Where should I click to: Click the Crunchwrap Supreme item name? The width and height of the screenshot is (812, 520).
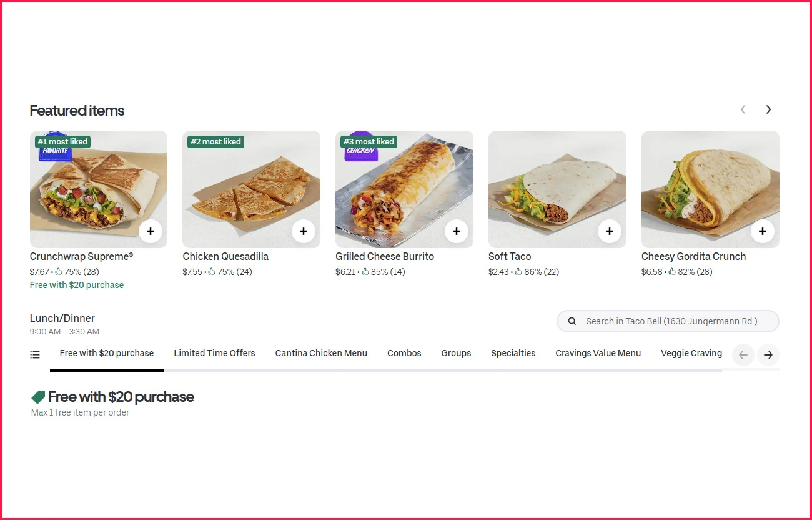click(81, 256)
